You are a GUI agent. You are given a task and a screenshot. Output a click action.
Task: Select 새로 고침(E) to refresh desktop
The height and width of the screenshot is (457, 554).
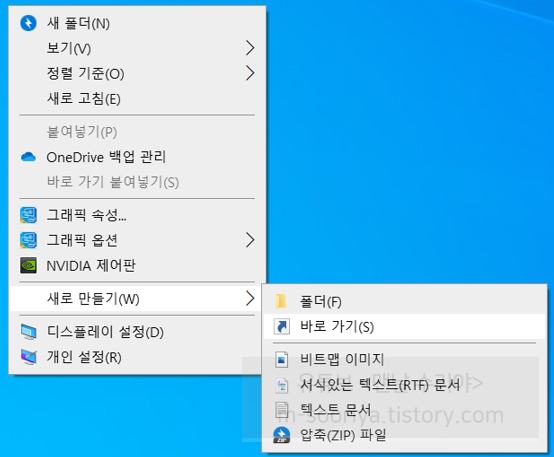coord(137,98)
